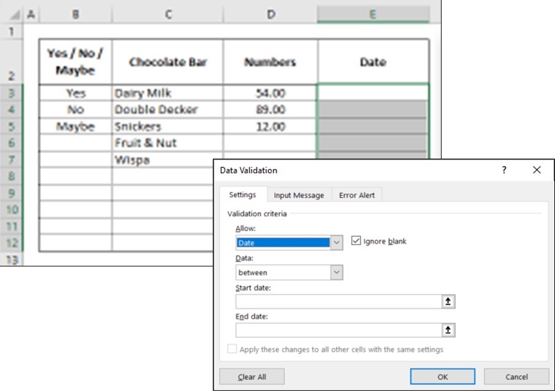Open the Error Alert tab
Screen dimensions: 555x392
pyautogui.click(x=357, y=195)
